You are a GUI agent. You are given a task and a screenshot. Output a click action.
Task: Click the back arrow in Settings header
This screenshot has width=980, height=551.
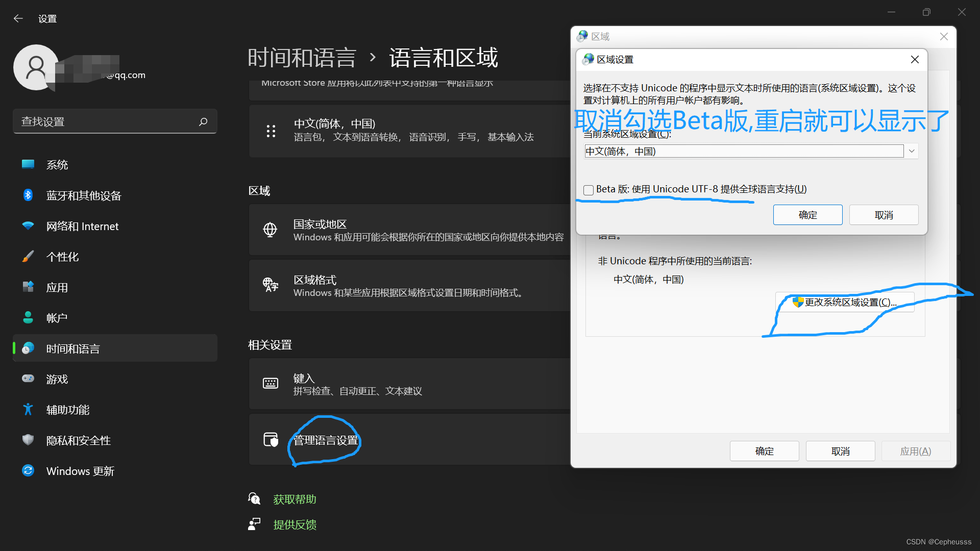[18, 18]
